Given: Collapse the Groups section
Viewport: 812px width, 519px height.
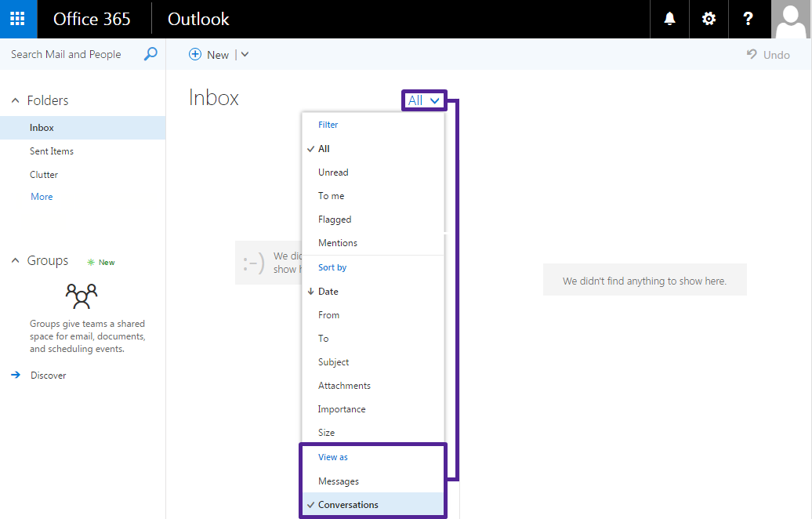Looking at the screenshot, I should [16, 260].
